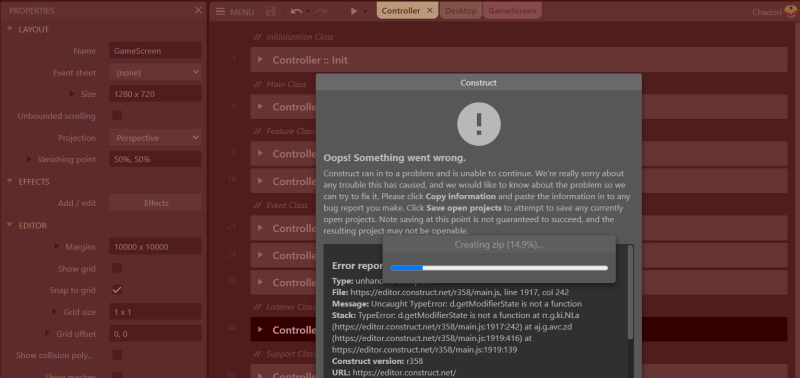
Task: Click the Effects button
Action: [x=155, y=203]
